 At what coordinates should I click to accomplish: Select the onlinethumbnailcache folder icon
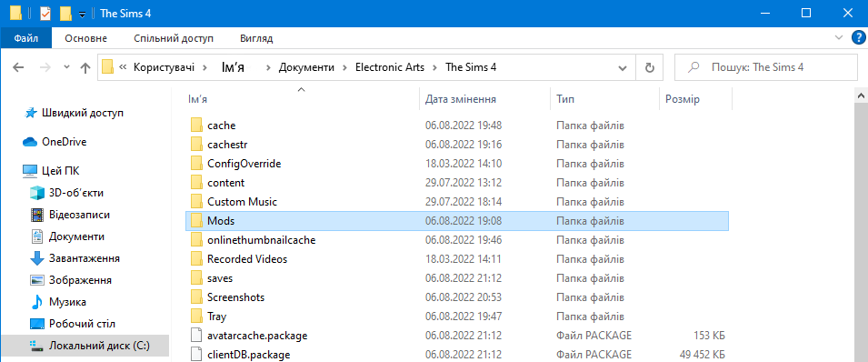196,240
